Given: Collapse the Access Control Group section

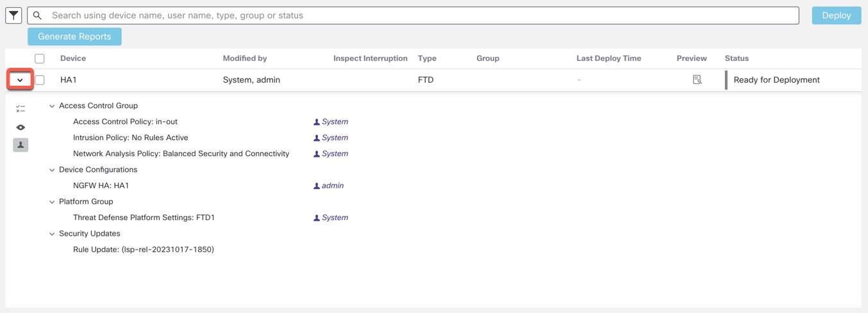Looking at the screenshot, I should point(52,106).
